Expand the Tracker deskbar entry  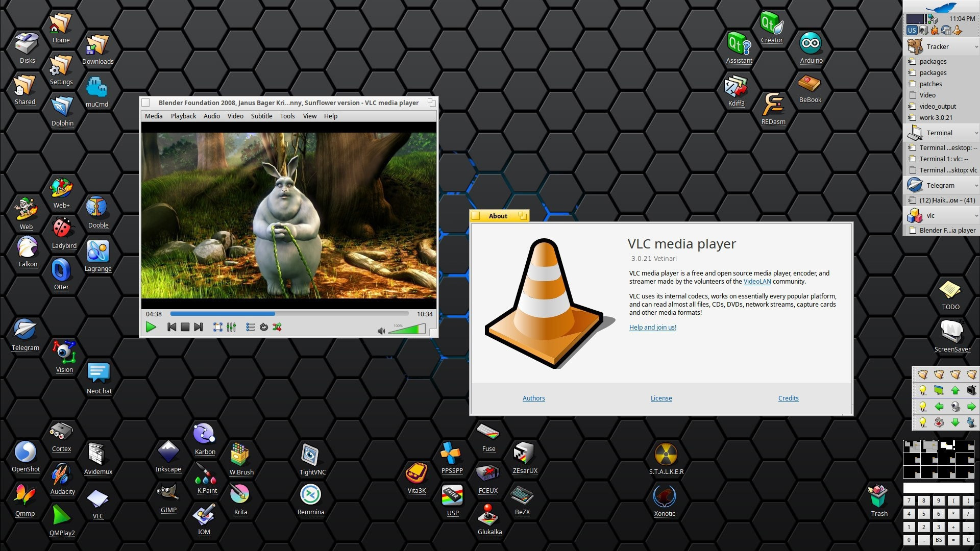(x=976, y=47)
